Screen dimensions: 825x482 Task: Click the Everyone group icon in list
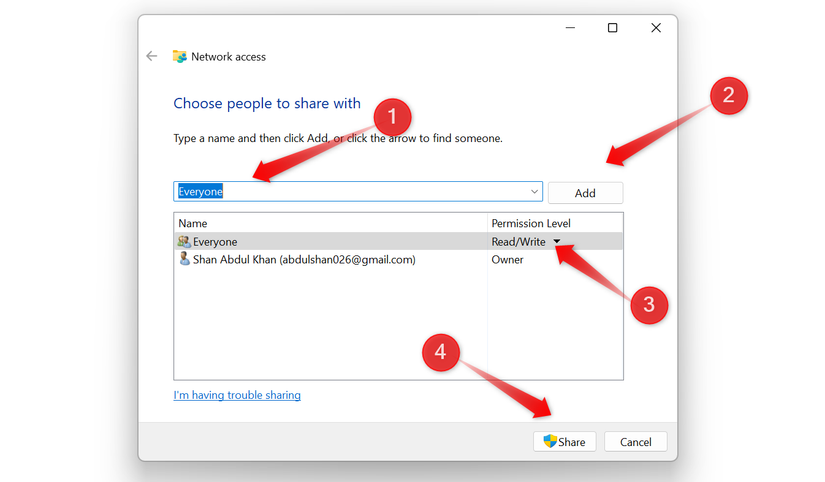coord(184,242)
